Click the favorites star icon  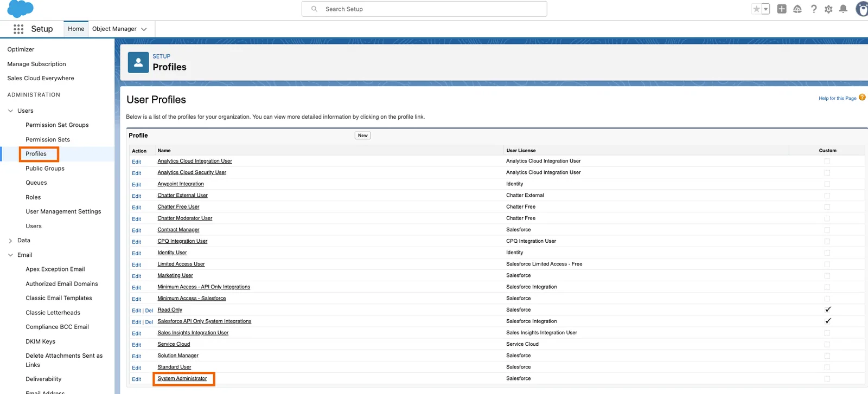pyautogui.click(x=756, y=9)
